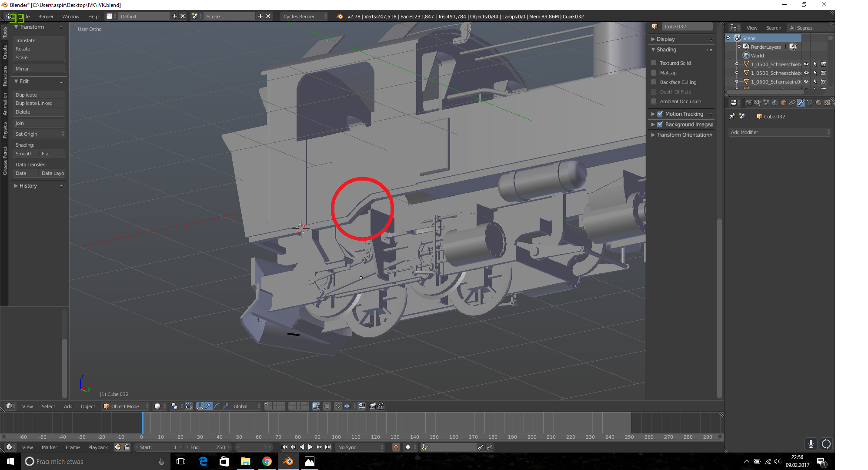
Task: Open the Render properties camera tab
Action: 749,103
